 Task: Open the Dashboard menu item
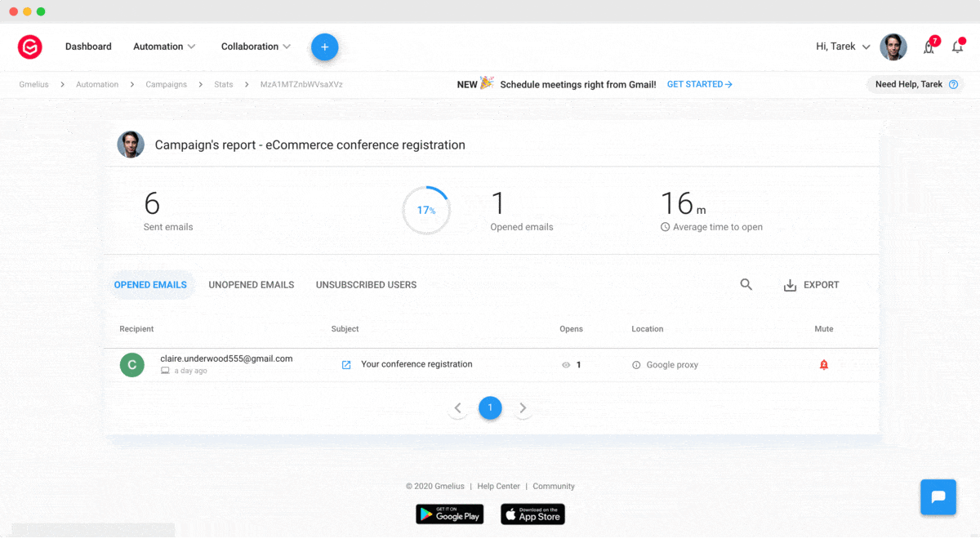click(x=88, y=47)
